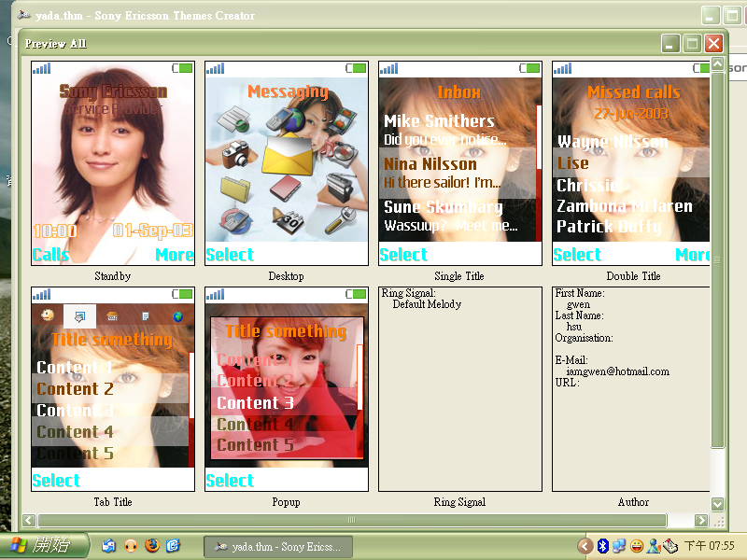Select the Standby preview thumbnail

pos(113,162)
